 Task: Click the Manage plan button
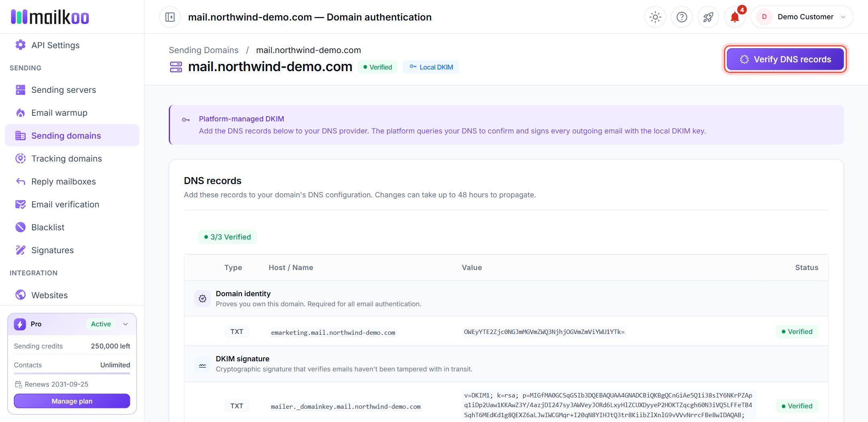pyautogui.click(x=72, y=401)
